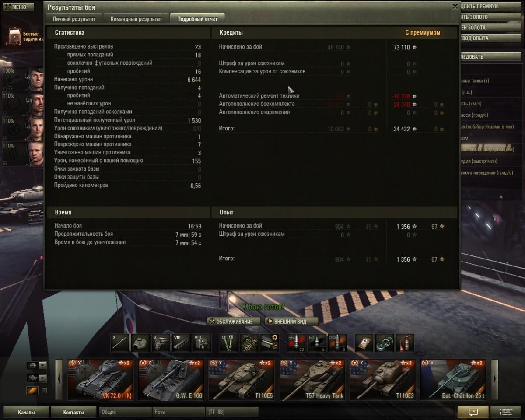
Task: Show previous tanks in carousel
Action: [59, 380]
